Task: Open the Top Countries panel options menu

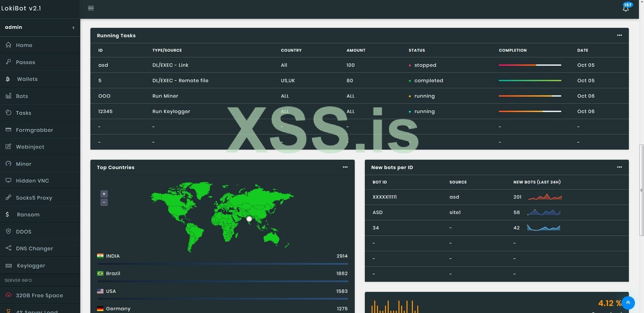Action: [345, 167]
